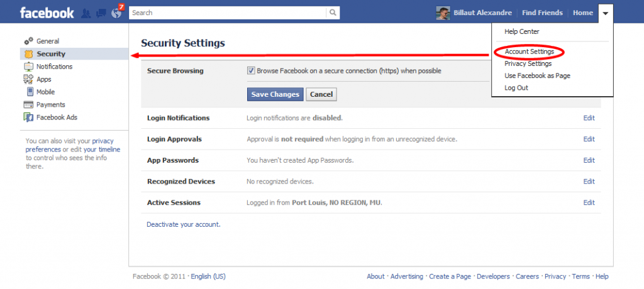
Task: Choose Log Out in the menu
Action: click(x=516, y=88)
